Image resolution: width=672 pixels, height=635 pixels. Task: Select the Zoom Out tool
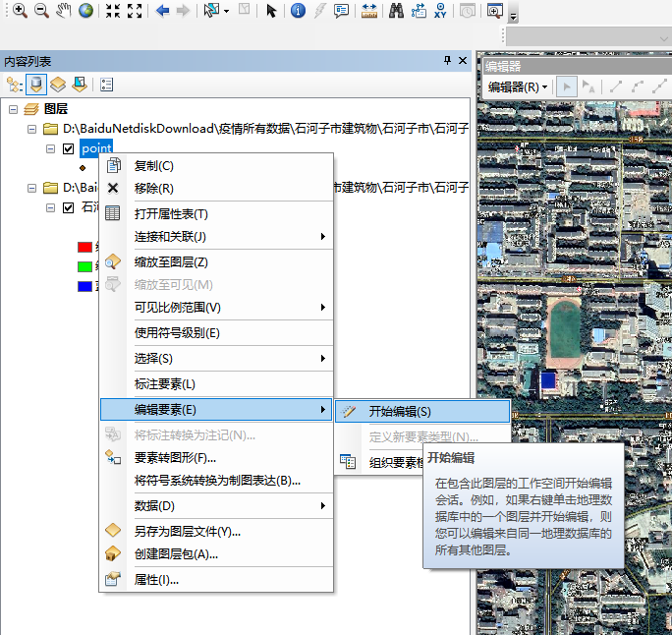[x=41, y=10]
